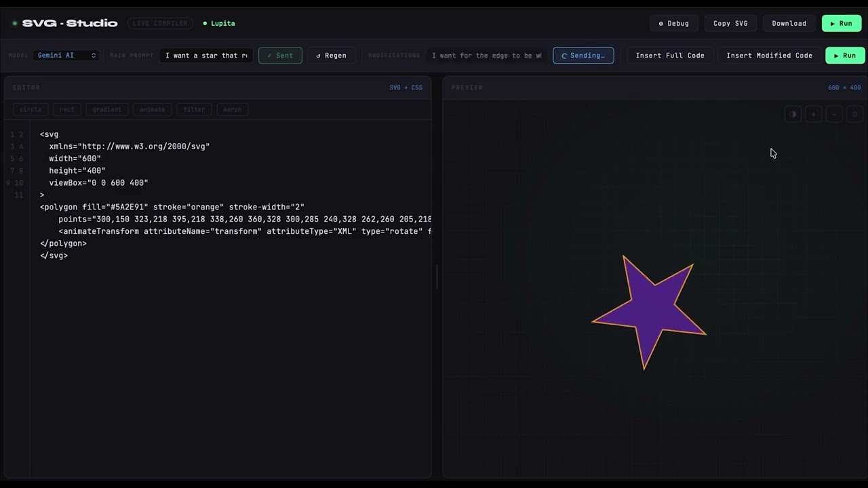Screen dimensions: 868x488
Task: Click the polygon fill code line
Action: pyautogui.click(x=172, y=207)
